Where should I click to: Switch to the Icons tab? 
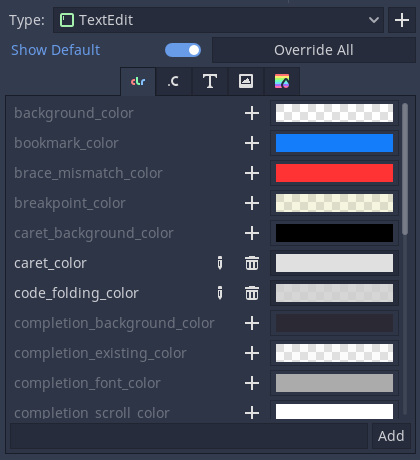(x=246, y=81)
